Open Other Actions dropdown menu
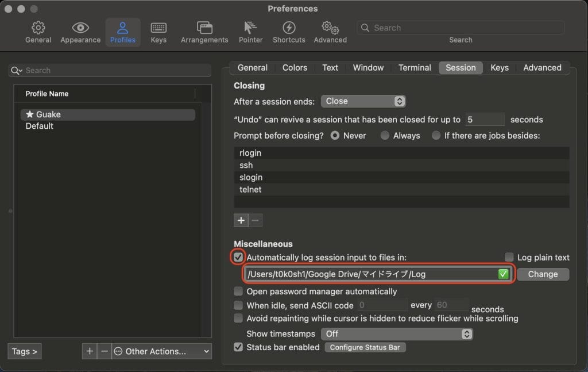The height and width of the screenshot is (372, 588). (162, 351)
